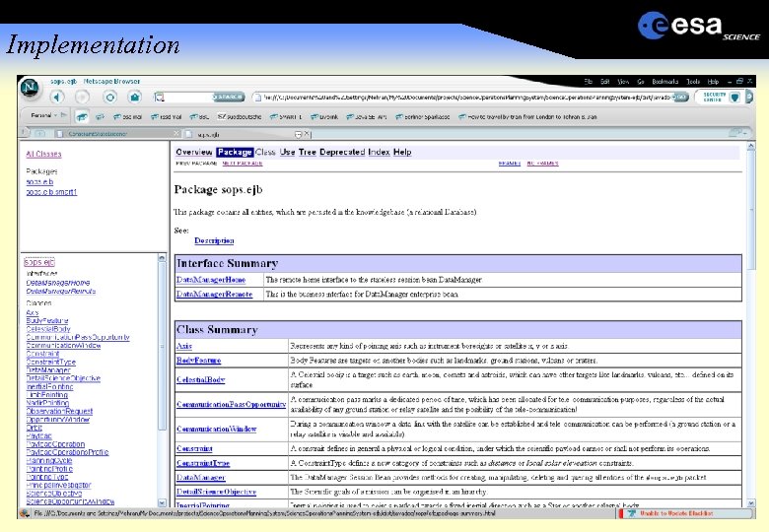Click the Tree link in javadoc navigation

tap(307, 153)
